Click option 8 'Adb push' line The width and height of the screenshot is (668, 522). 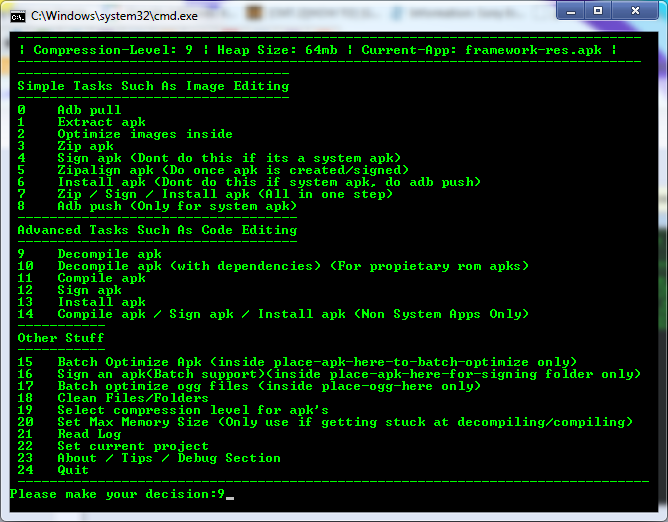point(157,206)
